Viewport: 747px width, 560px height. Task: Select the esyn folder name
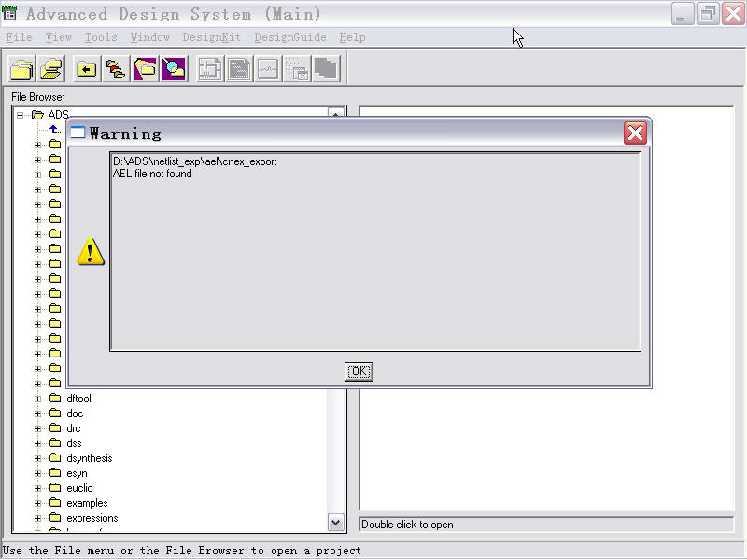coord(77,473)
